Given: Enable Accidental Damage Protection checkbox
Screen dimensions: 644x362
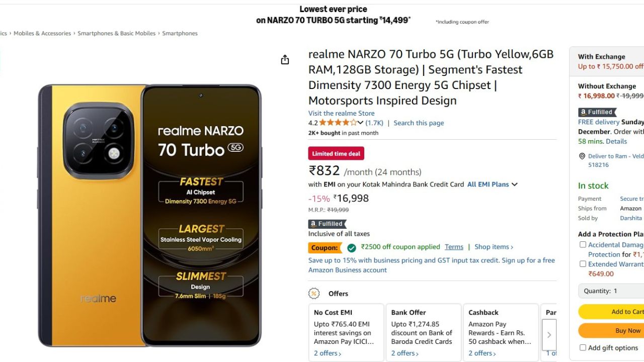Looking at the screenshot, I should tap(583, 244).
